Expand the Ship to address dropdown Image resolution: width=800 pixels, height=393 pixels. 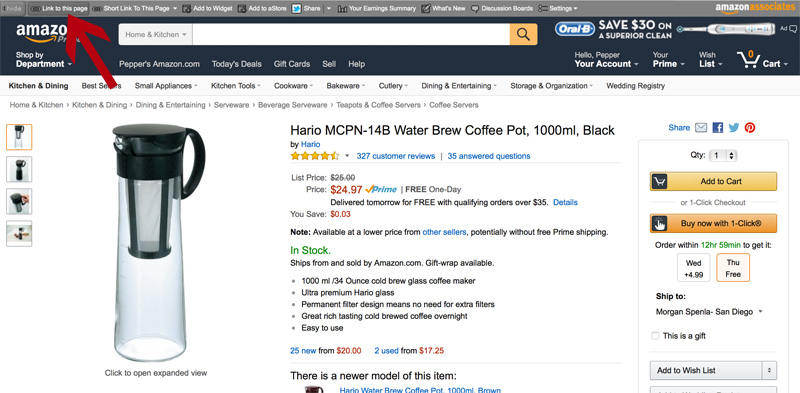pos(709,311)
